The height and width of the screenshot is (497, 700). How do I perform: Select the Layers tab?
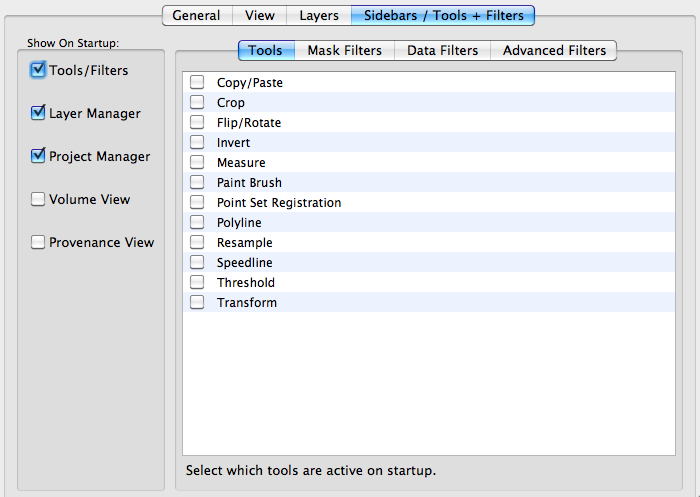(319, 16)
